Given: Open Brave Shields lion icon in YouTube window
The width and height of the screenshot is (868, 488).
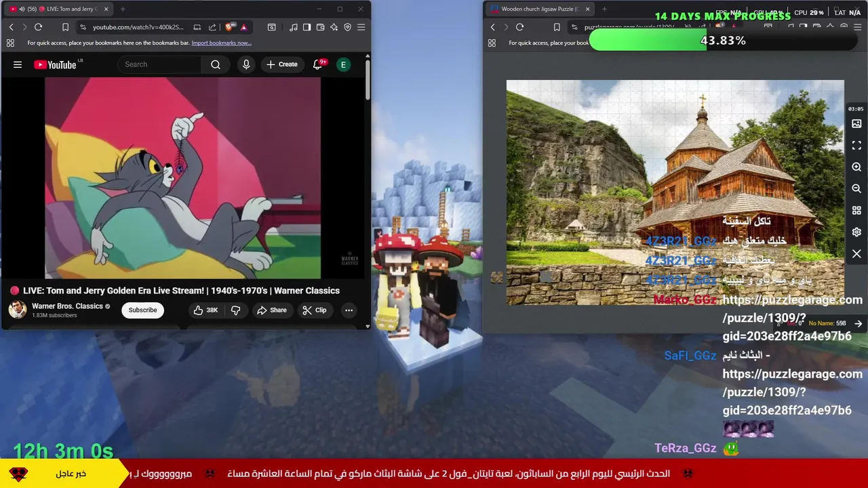Looking at the screenshot, I should 229,27.
